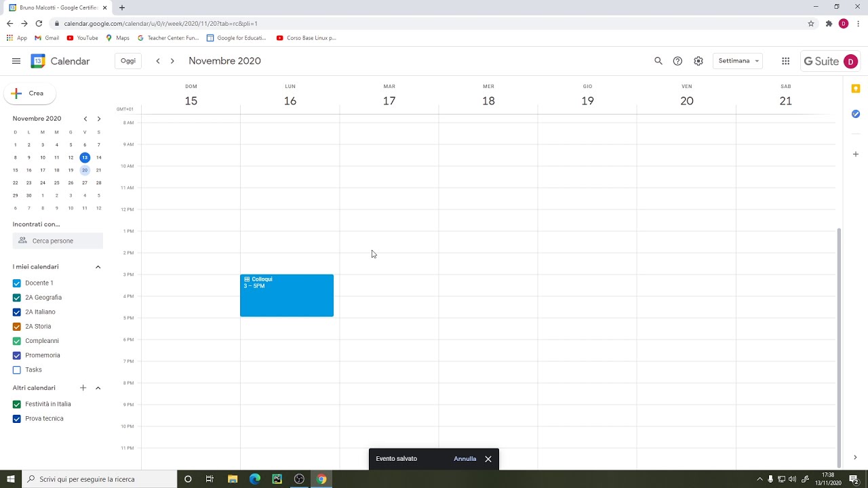The height and width of the screenshot is (488, 868).
Task: Open taskbar volume control
Action: (793, 479)
